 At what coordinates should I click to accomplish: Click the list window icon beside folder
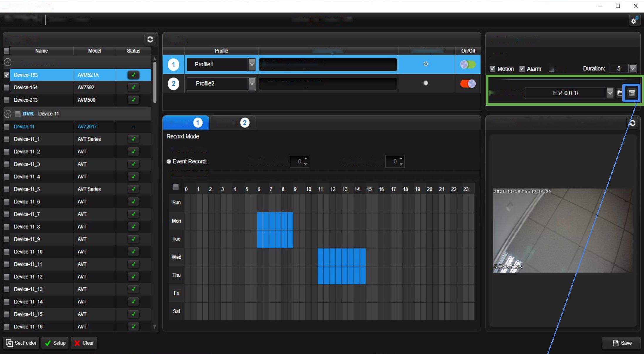coord(631,93)
